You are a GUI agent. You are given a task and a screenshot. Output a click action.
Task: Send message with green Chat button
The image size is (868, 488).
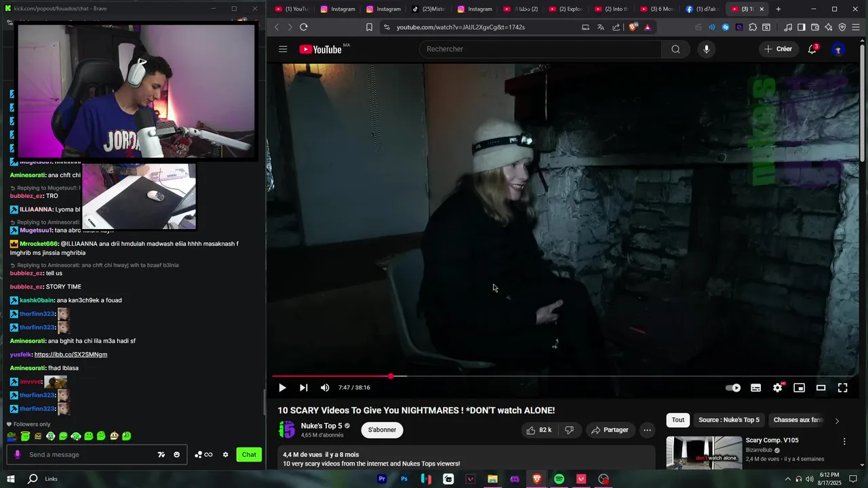[x=249, y=454]
